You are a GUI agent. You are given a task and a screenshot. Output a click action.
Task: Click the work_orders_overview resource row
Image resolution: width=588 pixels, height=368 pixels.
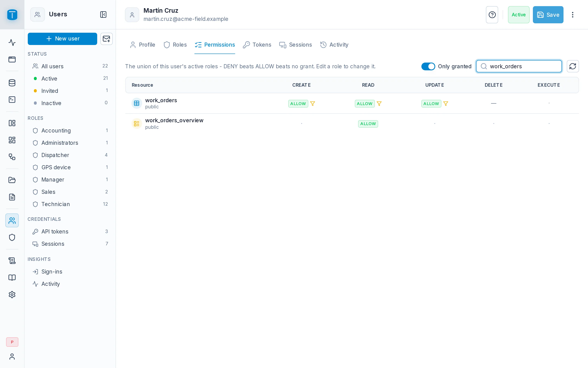pyautogui.click(x=352, y=124)
